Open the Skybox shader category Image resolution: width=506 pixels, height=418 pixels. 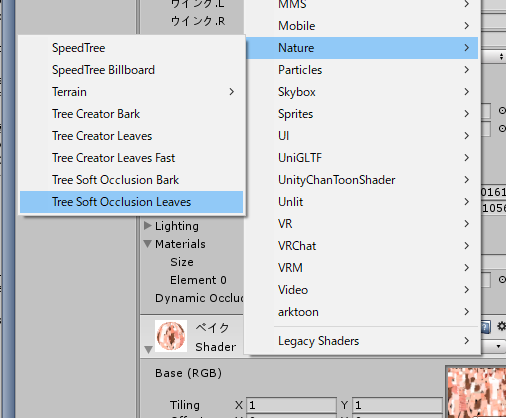pos(362,92)
